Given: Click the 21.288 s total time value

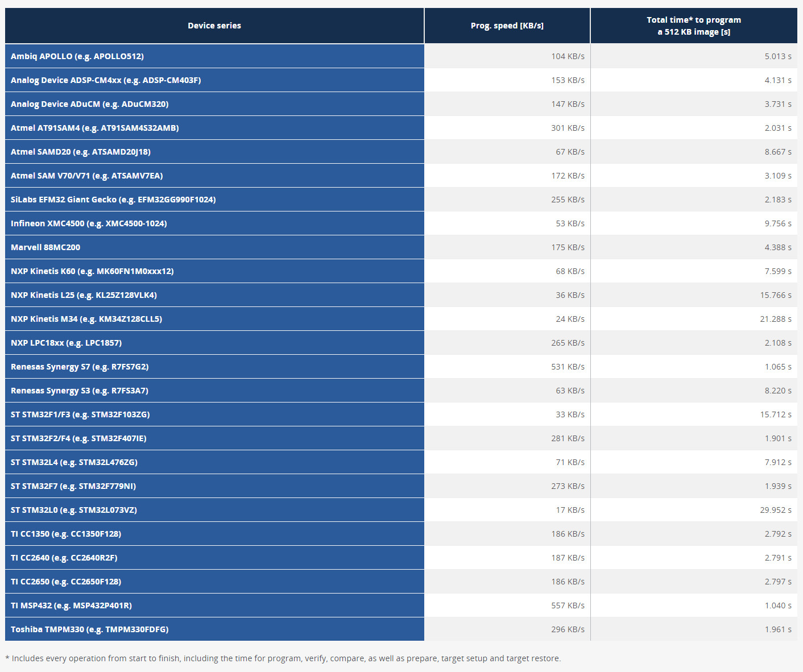Looking at the screenshot, I should 776,319.
